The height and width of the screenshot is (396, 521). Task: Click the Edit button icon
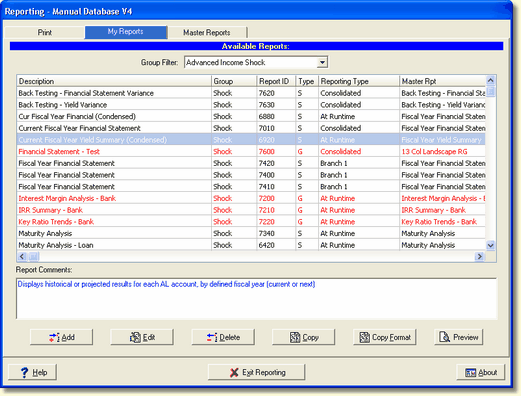click(x=135, y=337)
